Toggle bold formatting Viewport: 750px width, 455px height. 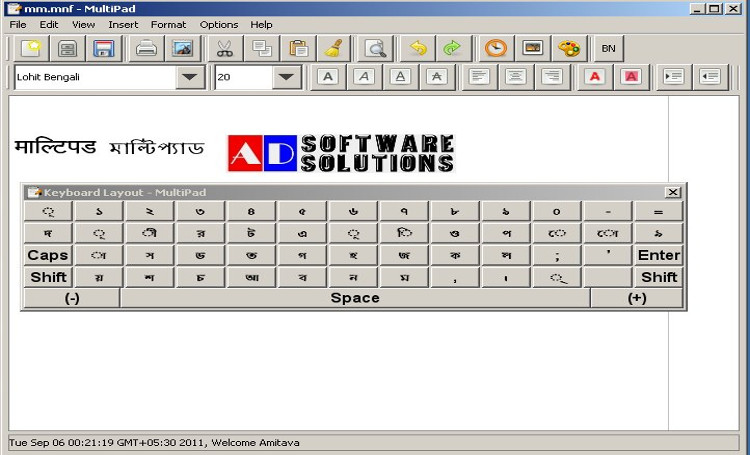click(328, 77)
